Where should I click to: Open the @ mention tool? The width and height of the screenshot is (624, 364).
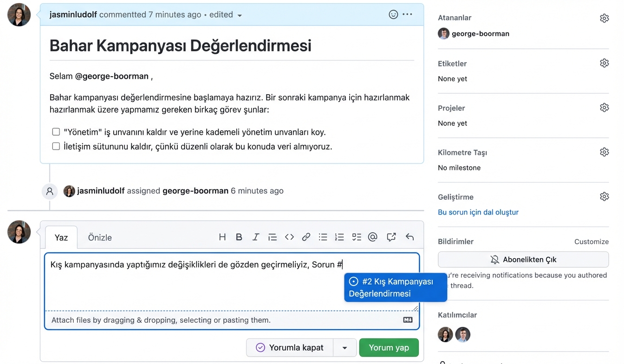(x=373, y=237)
